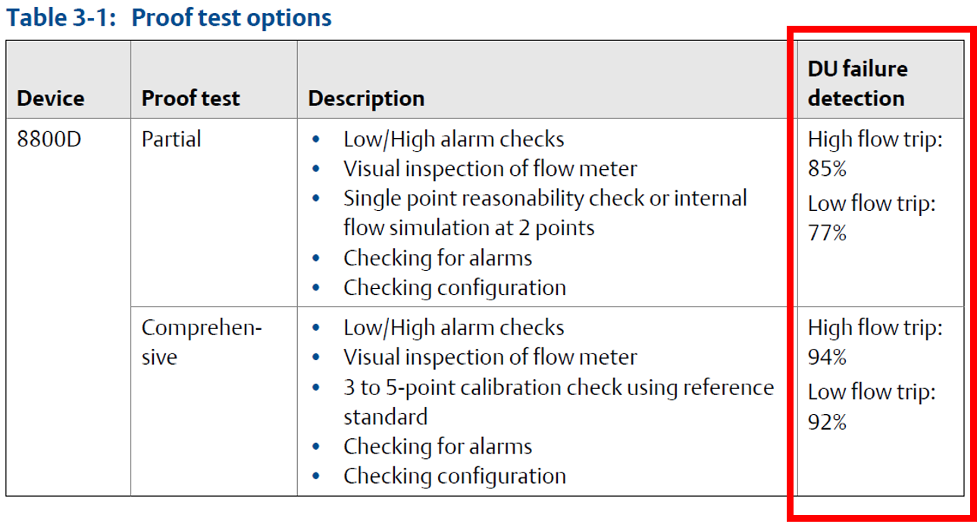Viewport: 980px width, 524px height.
Task: Click "Checking configuration" in the Partial row
Action: click(454, 288)
